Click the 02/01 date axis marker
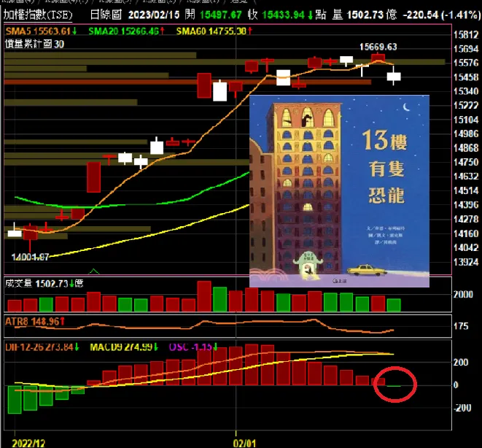Image resolution: width=482 pixels, height=448 pixels. (x=244, y=443)
